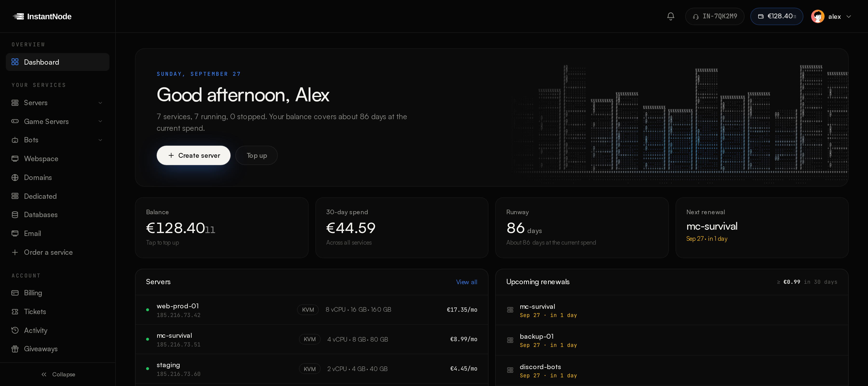Click the Tickets sidebar icon
The image size is (868, 386).
pos(15,311)
